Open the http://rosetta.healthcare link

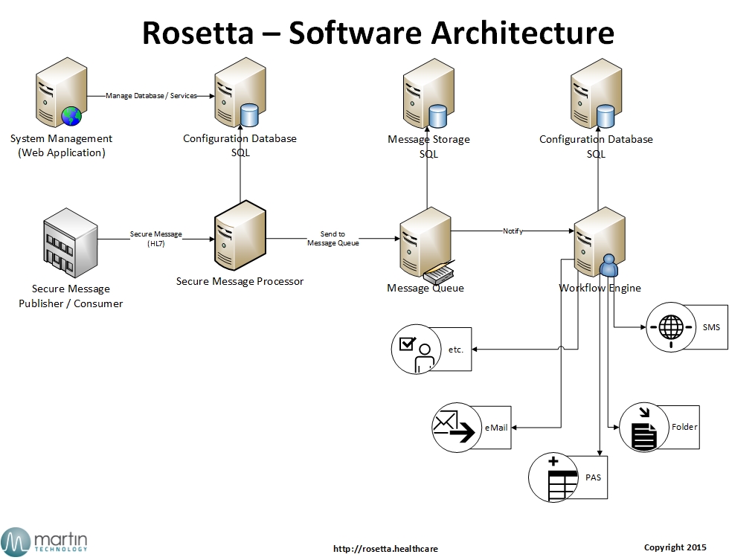pos(385,549)
